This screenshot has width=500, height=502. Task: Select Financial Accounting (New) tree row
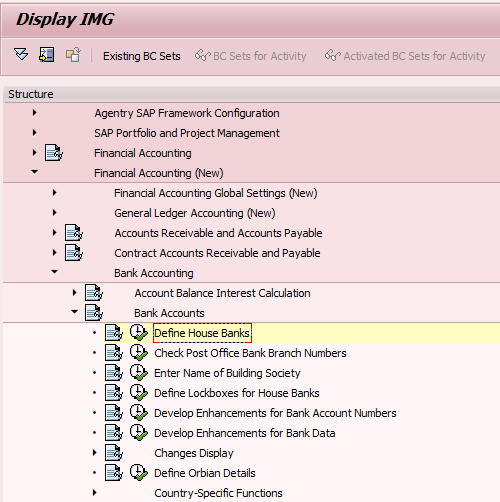pyautogui.click(x=252, y=173)
